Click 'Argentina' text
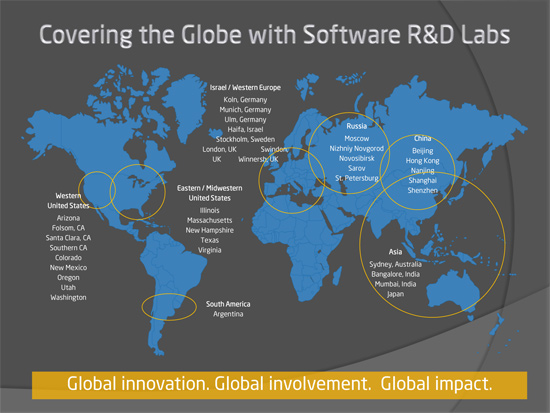The image size is (550, 413). [x=228, y=314]
